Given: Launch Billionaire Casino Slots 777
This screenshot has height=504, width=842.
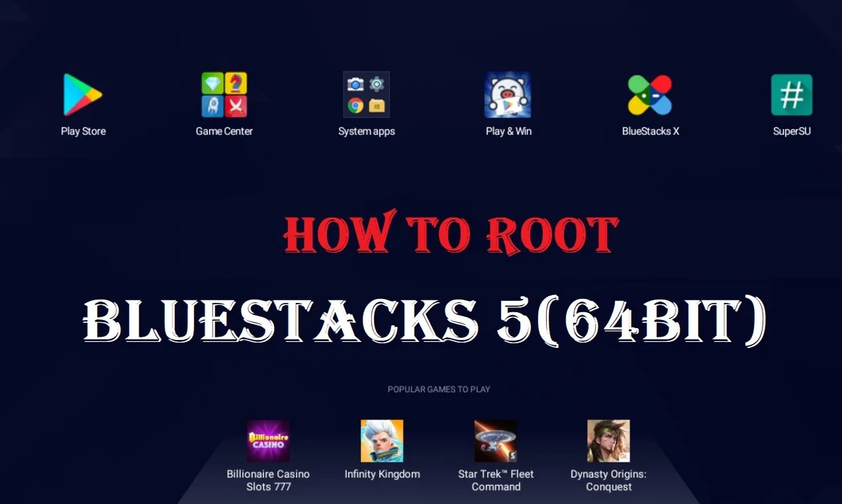Looking at the screenshot, I should pyautogui.click(x=268, y=440).
